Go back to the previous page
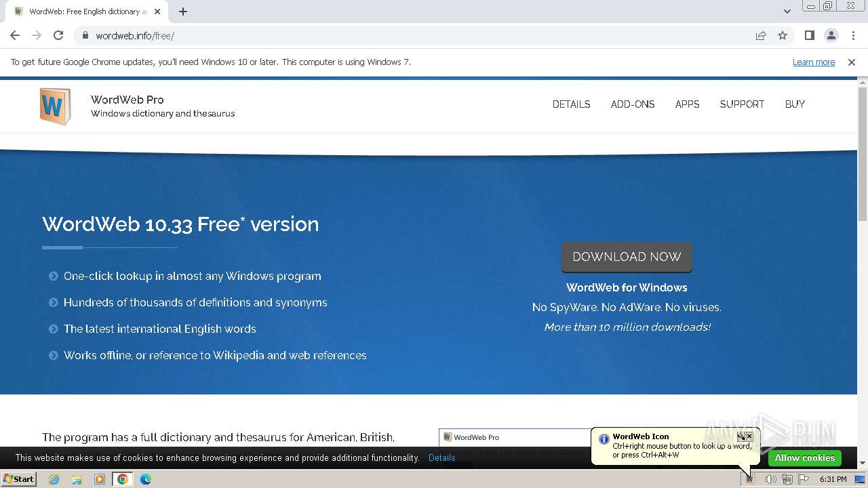868x488 pixels. click(x=15, y=35)
